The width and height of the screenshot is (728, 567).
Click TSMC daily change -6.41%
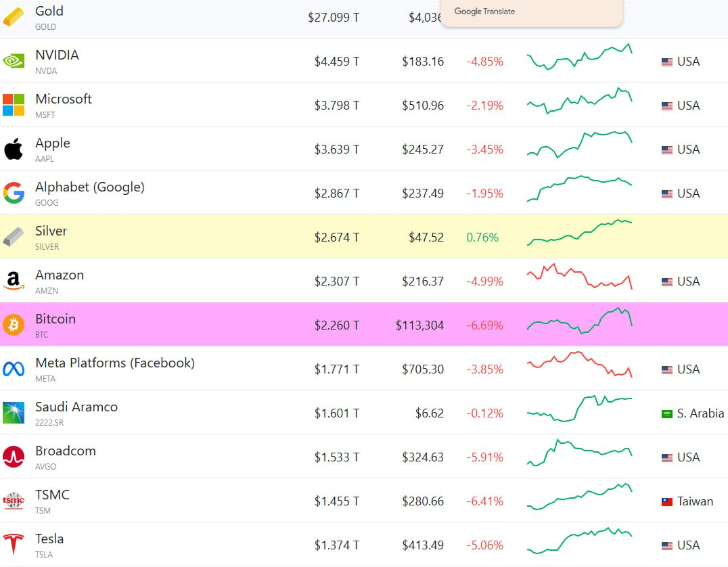click(x=484, y=501)
